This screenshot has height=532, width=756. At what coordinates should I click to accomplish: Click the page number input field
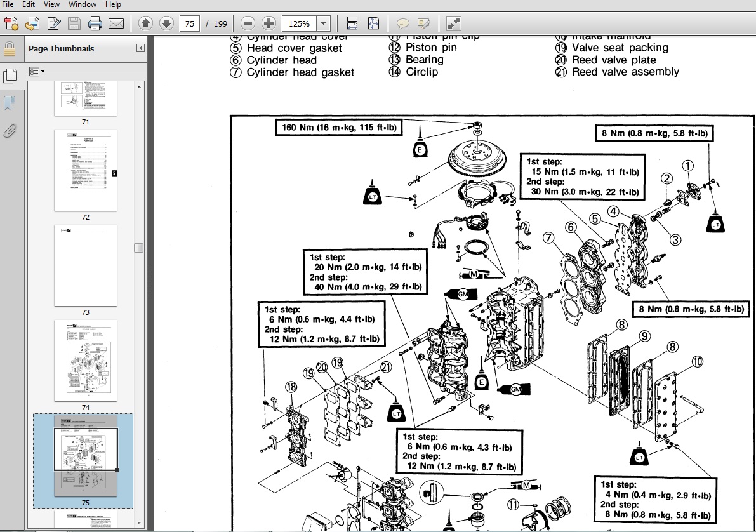click(x=190, y=23)
